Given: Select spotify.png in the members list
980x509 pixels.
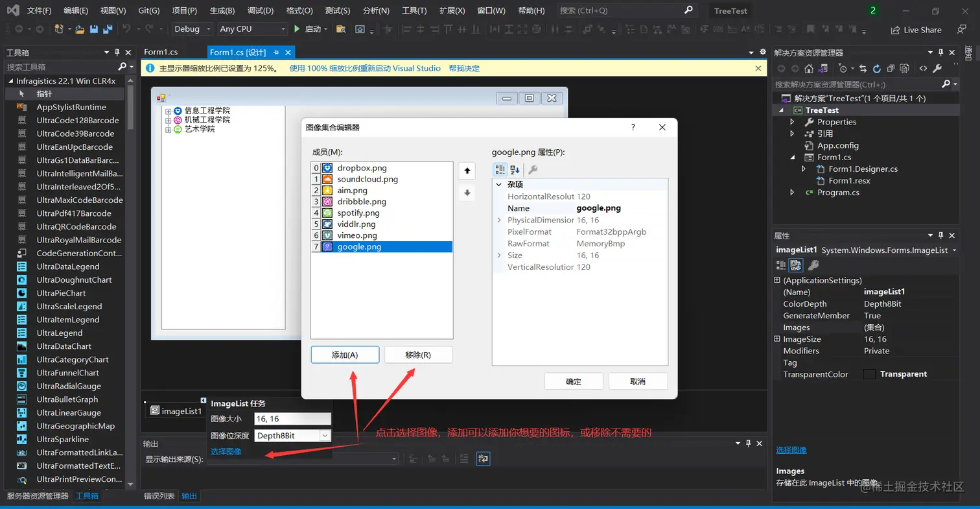Looking at the screenshot, I should (382, 213).
